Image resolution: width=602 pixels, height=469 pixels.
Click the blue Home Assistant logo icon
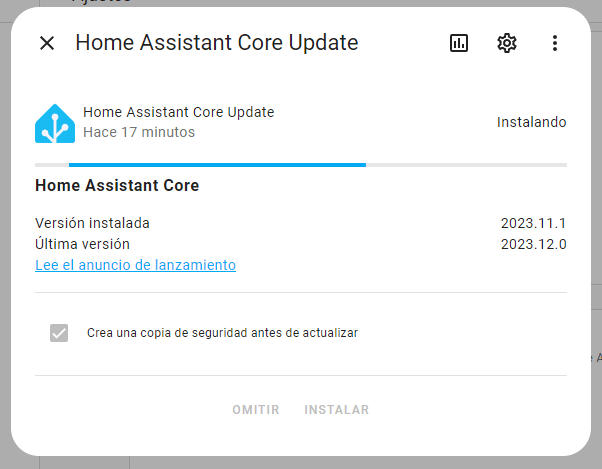pyautogui.click(x=55, y=123)
